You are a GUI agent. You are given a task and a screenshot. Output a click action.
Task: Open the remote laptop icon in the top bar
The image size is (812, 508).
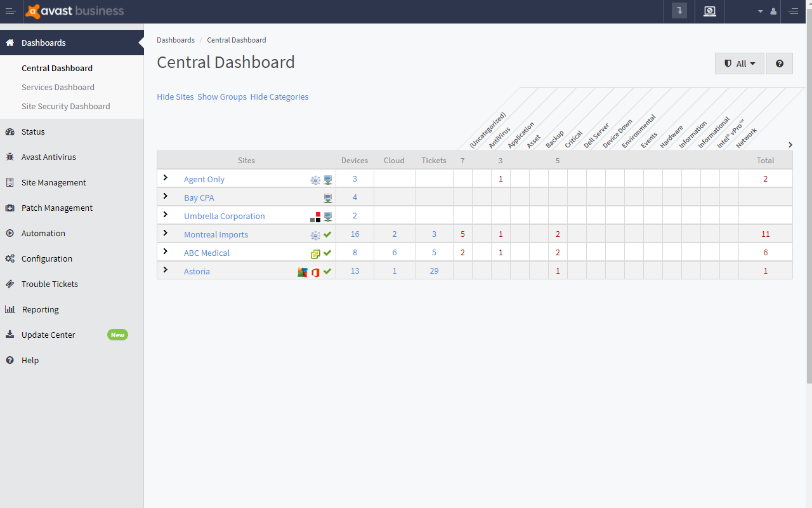[709, 11]
